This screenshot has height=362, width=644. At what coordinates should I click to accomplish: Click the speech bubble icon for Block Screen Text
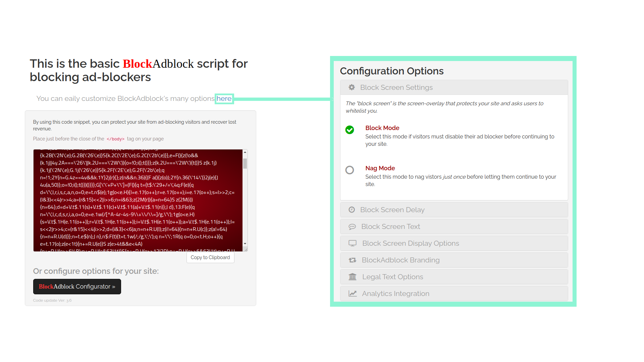click(x=352, y=227)
